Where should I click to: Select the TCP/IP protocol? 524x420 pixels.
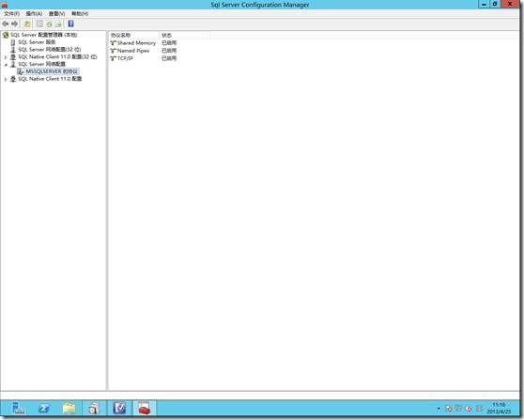(125, 58)
